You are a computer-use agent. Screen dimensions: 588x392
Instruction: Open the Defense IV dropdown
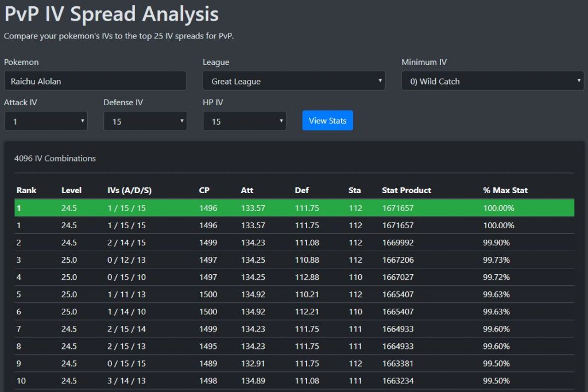click(145, 121)
